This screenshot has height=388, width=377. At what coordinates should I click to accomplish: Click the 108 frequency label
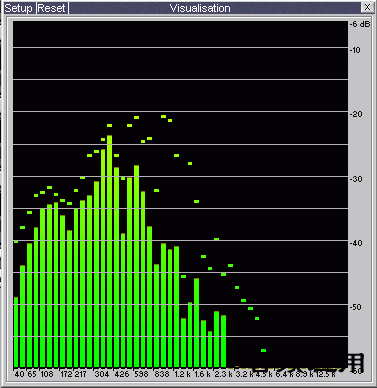(47, 374)
